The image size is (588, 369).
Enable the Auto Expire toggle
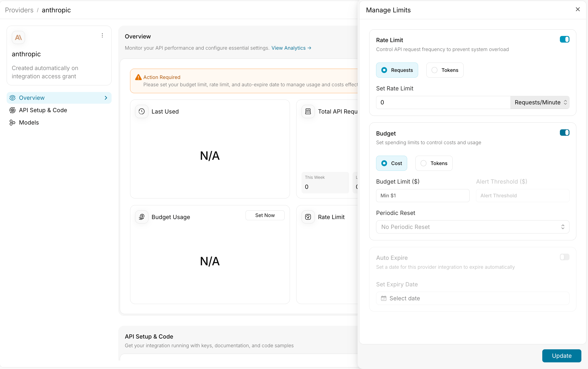(x=564, y=257)
